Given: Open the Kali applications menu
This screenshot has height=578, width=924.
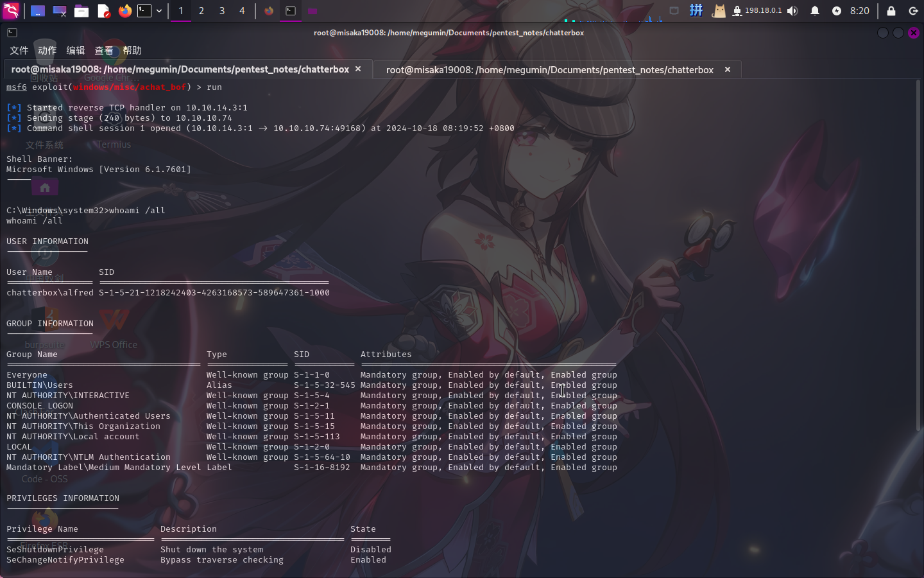Looking at the screenshot, I should tap(11, 11).
